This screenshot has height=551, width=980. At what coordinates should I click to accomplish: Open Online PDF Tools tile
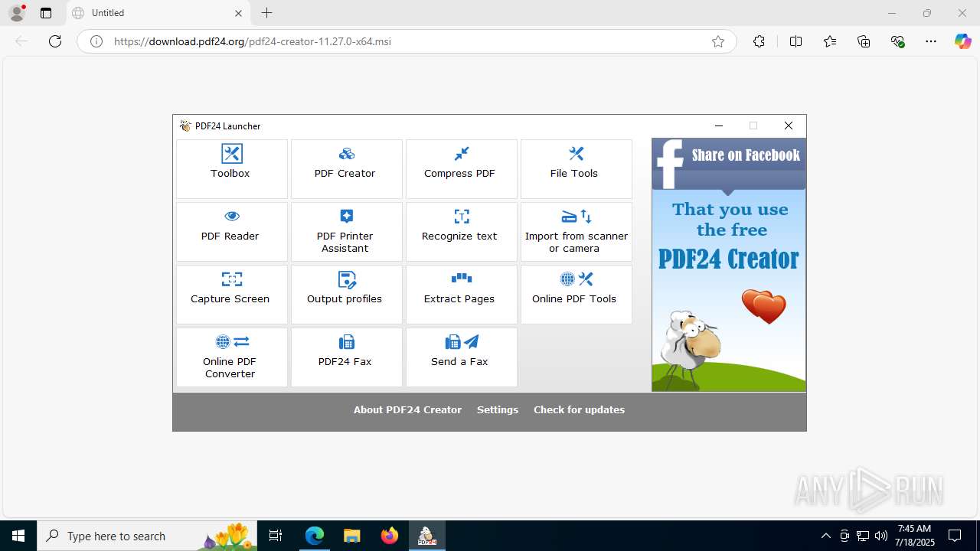[x=576, y=295]
